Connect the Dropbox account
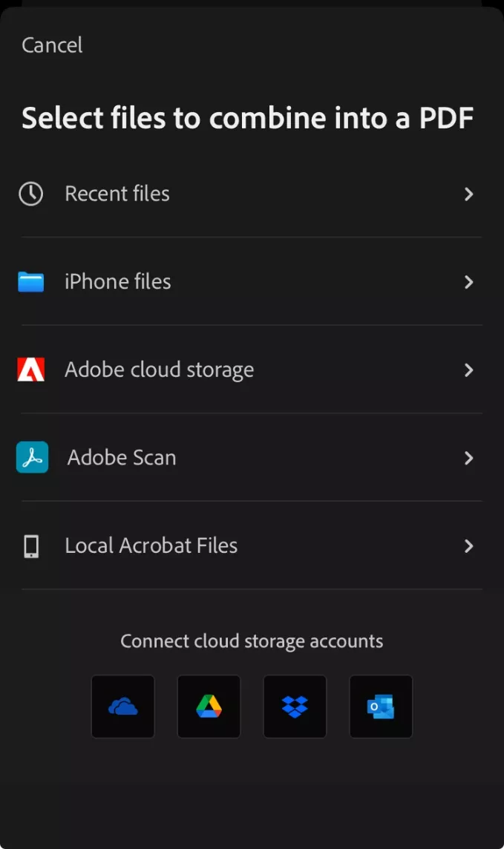 click(x=295, y=706)
